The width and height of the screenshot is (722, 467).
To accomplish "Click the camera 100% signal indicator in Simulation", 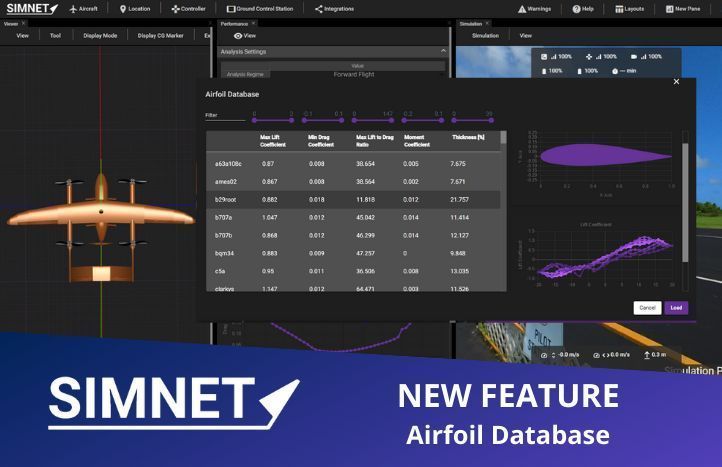I will [x=646, y=57].
